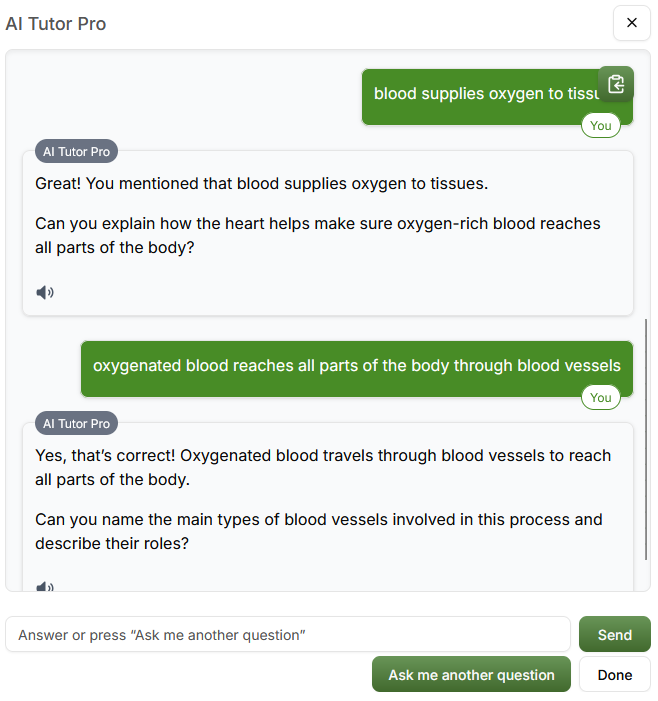Click the "You" badge under the oxygenated blood message
This screenshot has width=658, height=701.
pyautogui.click(x=600, y=398)
